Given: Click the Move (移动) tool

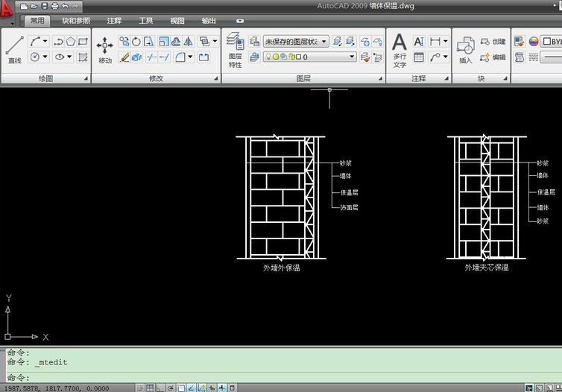Looking at the screenshot, I should (104, 50).
